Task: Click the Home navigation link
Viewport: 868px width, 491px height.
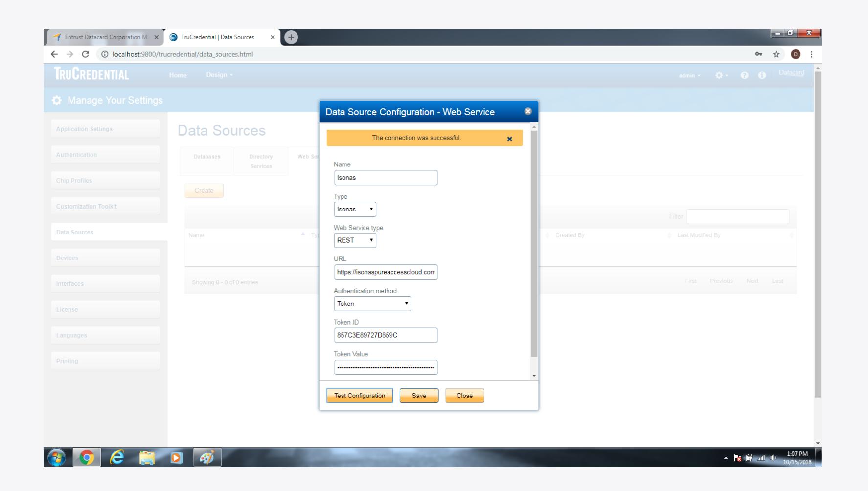Action: pyautogui.click(x=178, y=75)
